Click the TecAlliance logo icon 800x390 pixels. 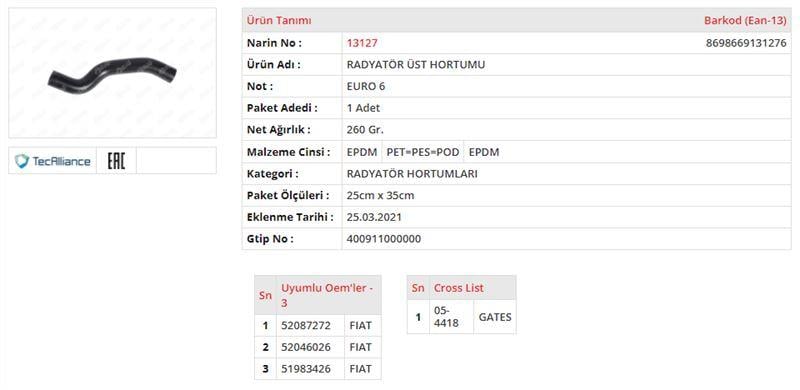53,161
